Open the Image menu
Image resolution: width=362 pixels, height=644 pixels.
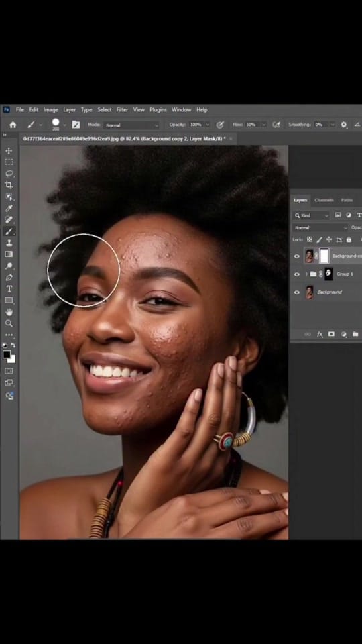point(50,109)
